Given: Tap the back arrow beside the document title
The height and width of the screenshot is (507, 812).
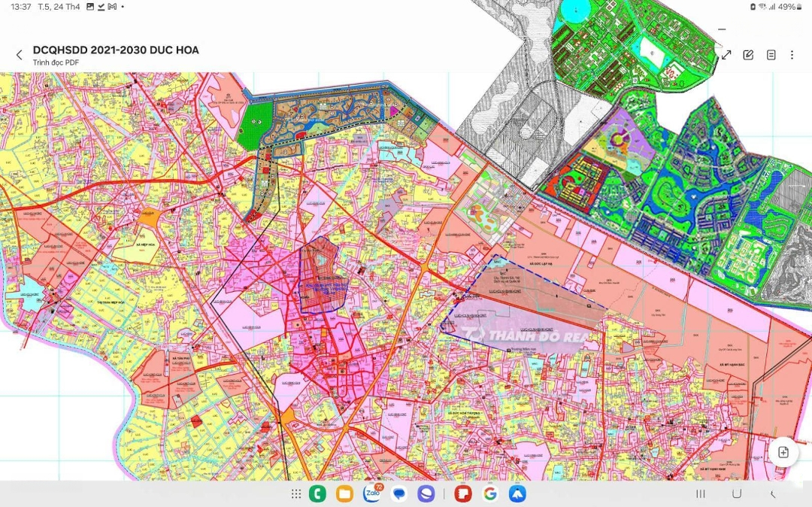Looking at the screenshot, I should click(19, 55).
